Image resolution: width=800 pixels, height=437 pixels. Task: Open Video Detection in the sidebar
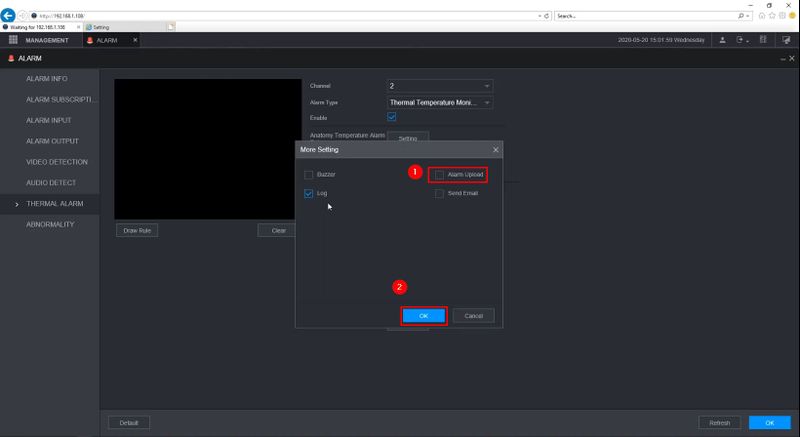(56, 162)
